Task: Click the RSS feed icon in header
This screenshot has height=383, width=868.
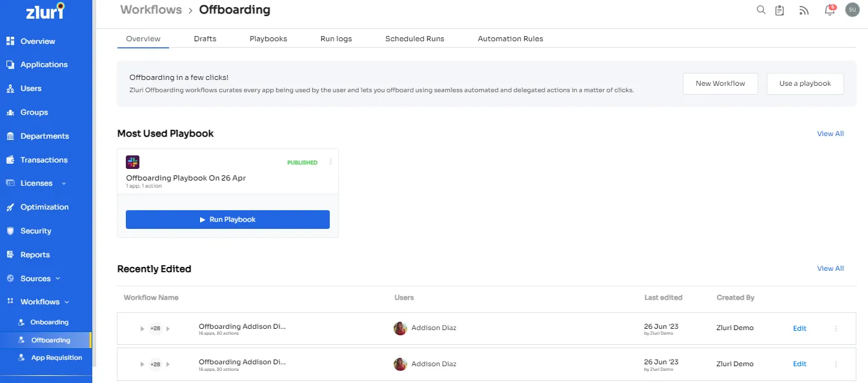Action: (x=803, y=10)
